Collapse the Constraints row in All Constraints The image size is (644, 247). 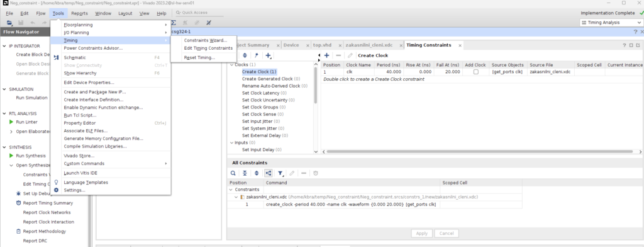[x=231, y=190]
